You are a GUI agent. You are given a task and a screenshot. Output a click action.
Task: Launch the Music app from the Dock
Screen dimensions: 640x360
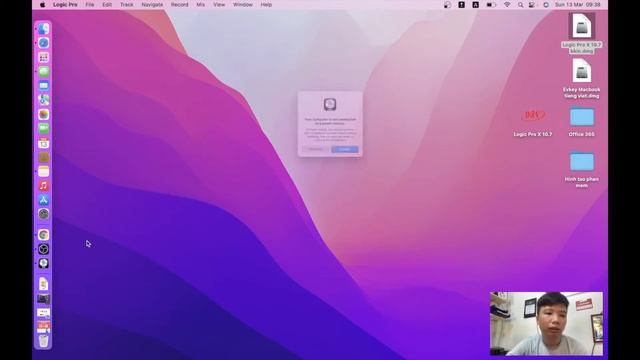[x=44, y=186]
